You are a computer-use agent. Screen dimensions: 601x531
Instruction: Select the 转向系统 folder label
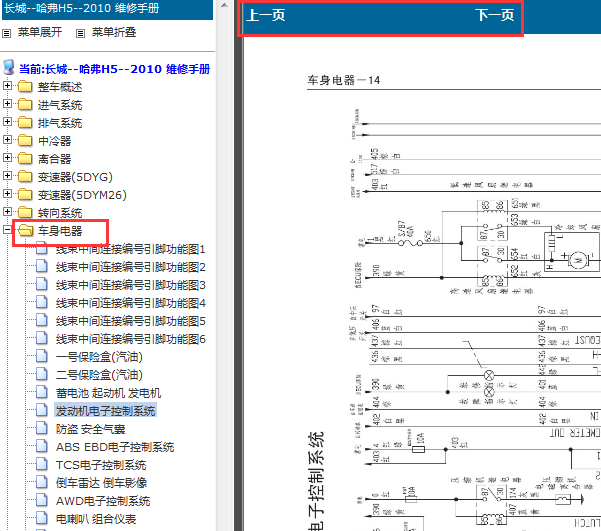tap(60, 213)
